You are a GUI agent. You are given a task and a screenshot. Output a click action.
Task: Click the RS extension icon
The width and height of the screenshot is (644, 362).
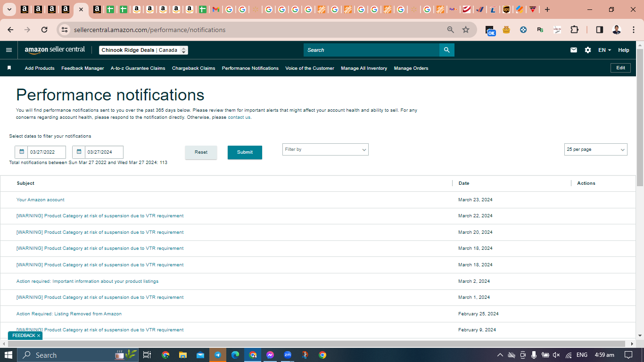tap(540, 30)
